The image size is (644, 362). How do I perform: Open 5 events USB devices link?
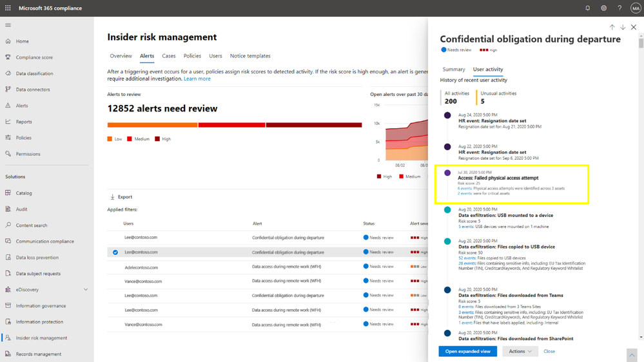pos(465,227)
